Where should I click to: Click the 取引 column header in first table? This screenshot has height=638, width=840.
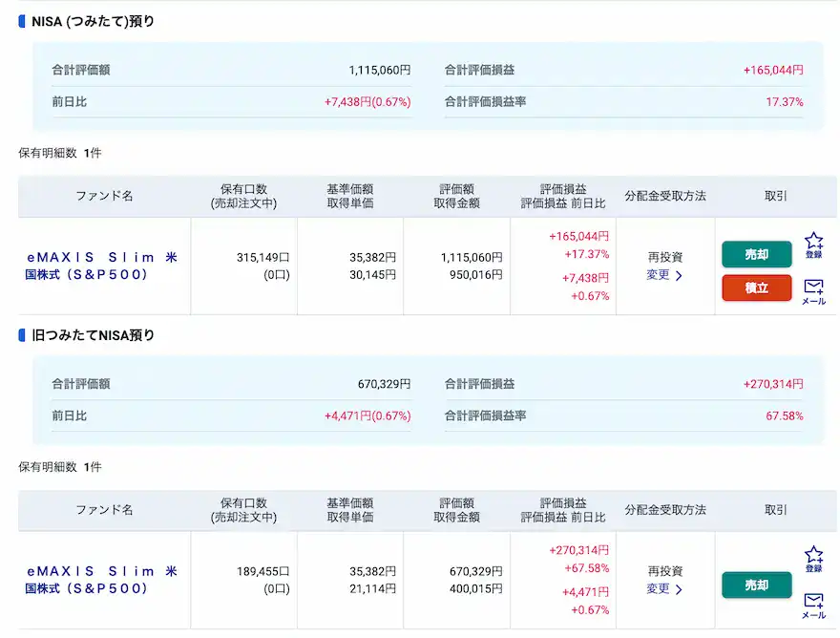point(775,196)
